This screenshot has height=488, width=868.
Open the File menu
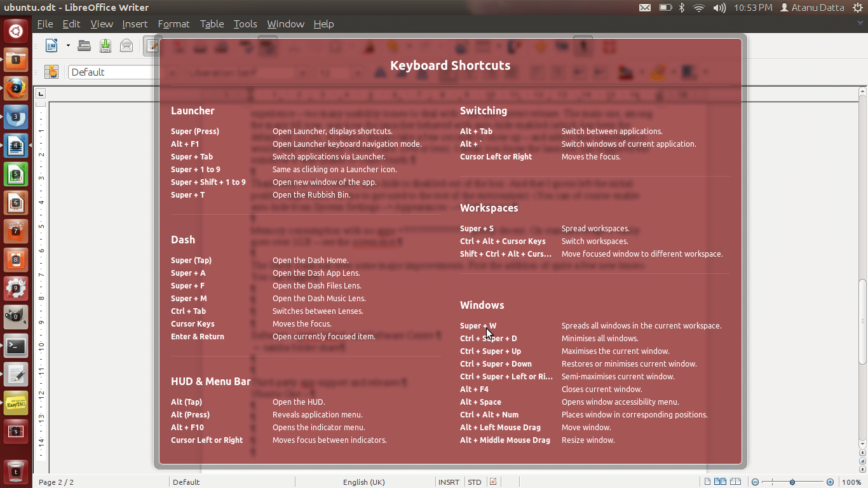[45, 24]
